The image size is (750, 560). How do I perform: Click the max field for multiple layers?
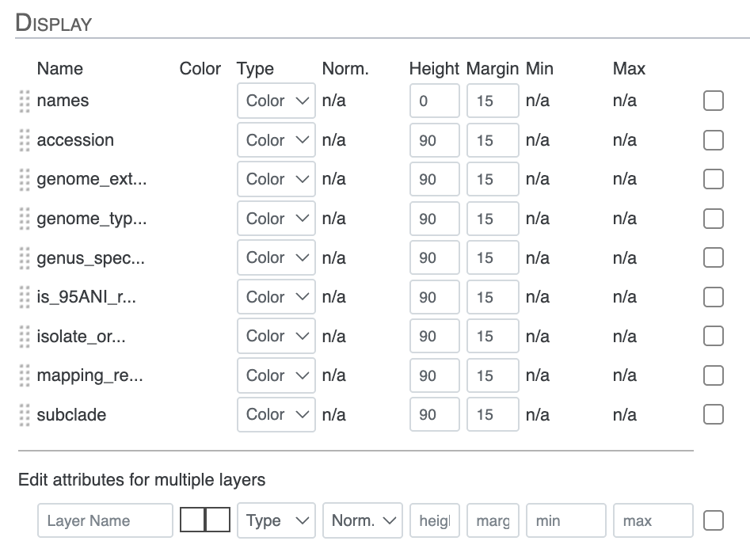click(x=653, y=520)
